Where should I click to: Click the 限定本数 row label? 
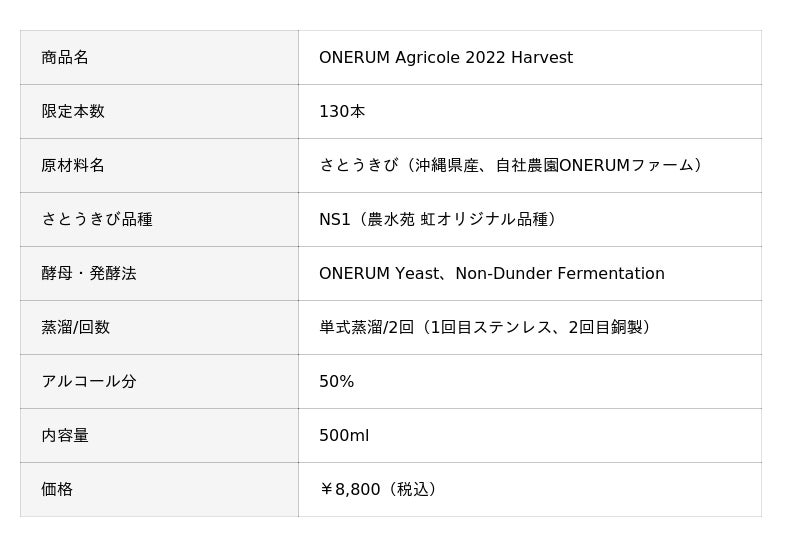point(73,112)
